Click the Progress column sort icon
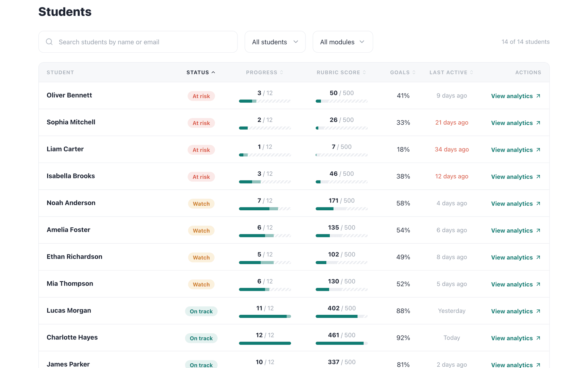 (282, 72)
